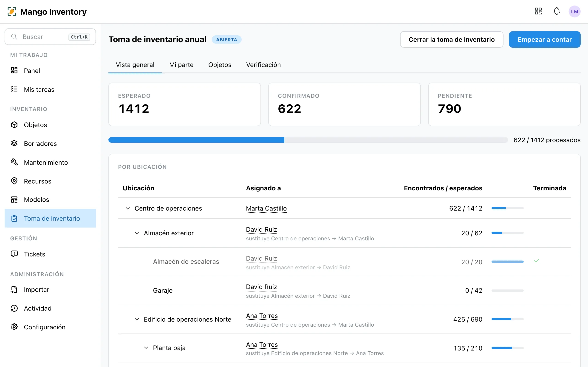588x367 pixels.
Task: Click the Configuración gear icon
Action: [x=14, y=327]
